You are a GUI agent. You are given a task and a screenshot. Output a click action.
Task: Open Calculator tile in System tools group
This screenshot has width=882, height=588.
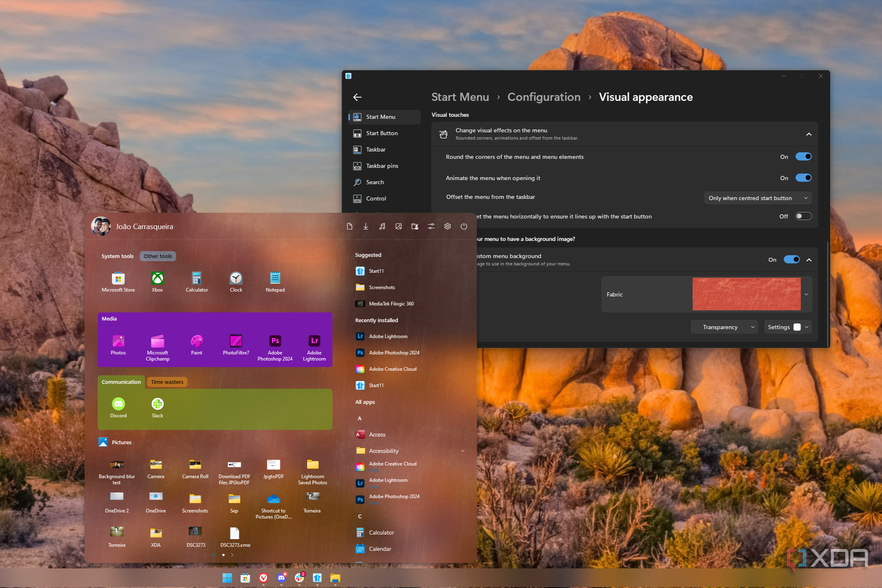(196, 282)
